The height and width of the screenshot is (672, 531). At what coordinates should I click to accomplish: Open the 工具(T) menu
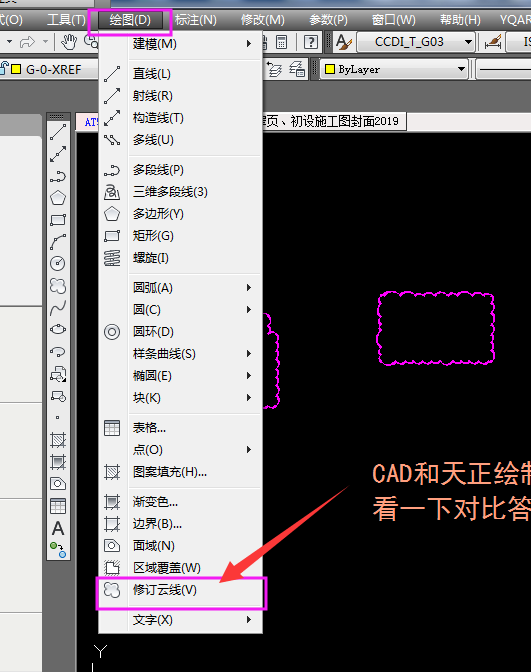[66, 20]
